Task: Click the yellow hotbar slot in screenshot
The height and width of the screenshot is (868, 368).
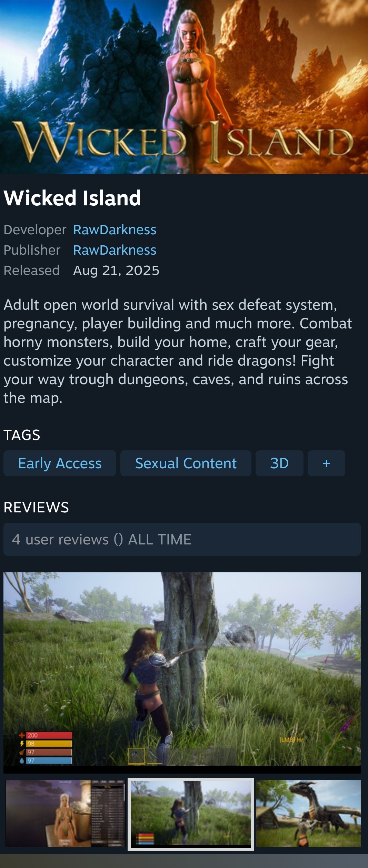Action: 137,756
